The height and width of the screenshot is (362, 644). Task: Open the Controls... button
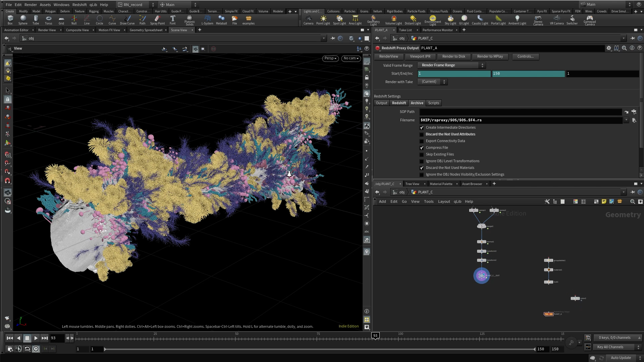pyautogui.click(x=525, y=57)
